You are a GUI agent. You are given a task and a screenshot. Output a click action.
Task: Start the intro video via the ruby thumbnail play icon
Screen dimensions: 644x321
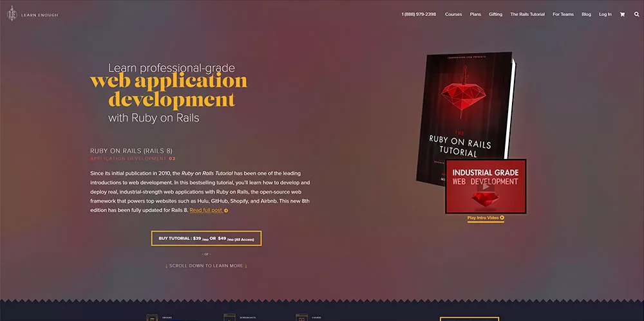486,187
